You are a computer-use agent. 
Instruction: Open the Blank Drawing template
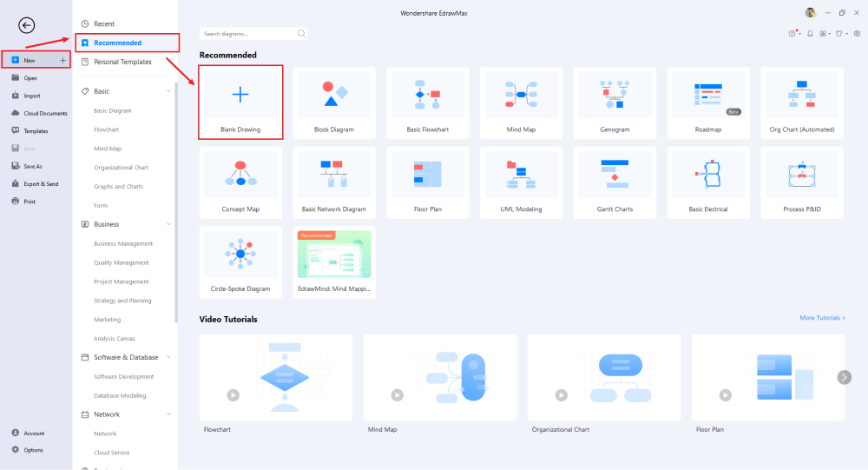point(240,103)
